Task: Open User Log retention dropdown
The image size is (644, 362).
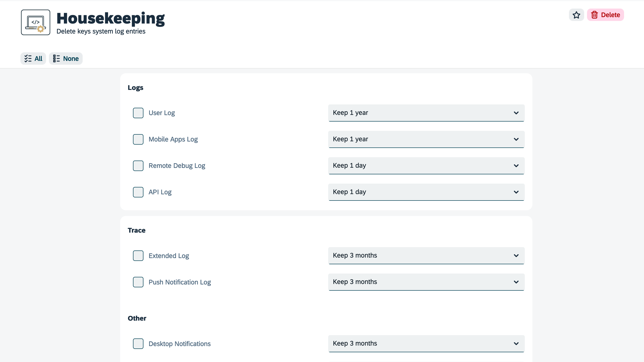Action: 426,113
